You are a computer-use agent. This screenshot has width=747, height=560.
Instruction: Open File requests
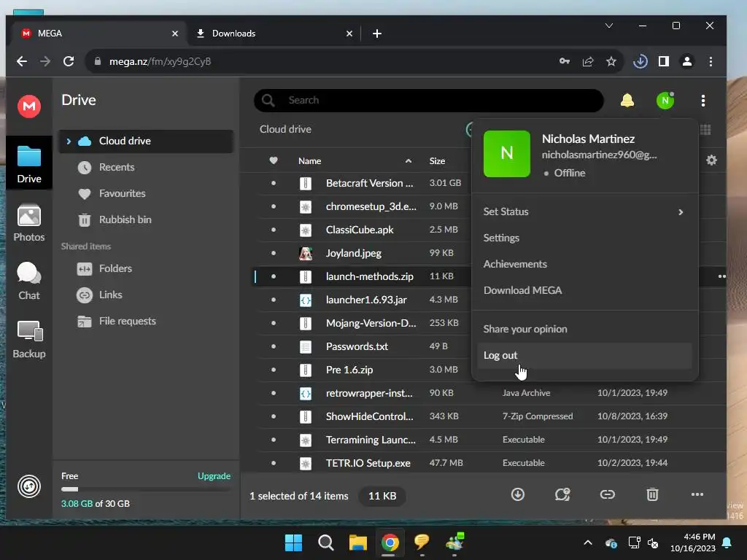(146, 321)
